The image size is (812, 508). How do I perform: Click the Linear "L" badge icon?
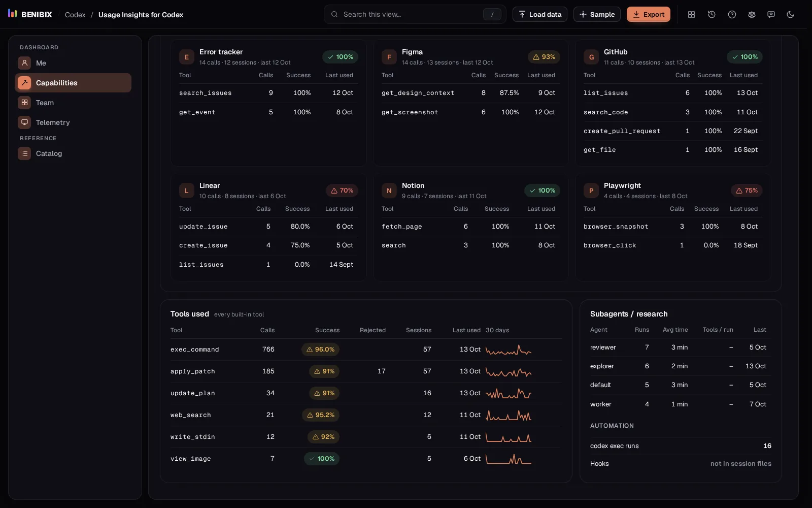(x=186, y=190)
